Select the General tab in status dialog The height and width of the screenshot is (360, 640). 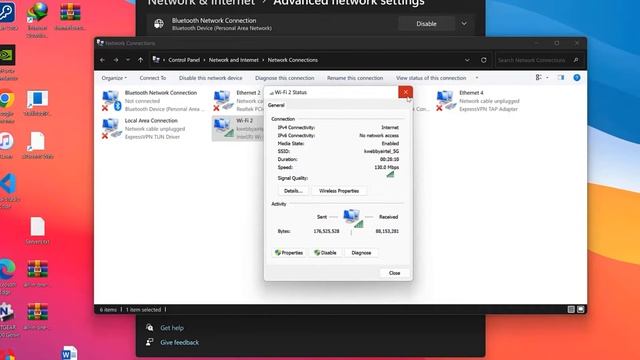coord(276,105)
